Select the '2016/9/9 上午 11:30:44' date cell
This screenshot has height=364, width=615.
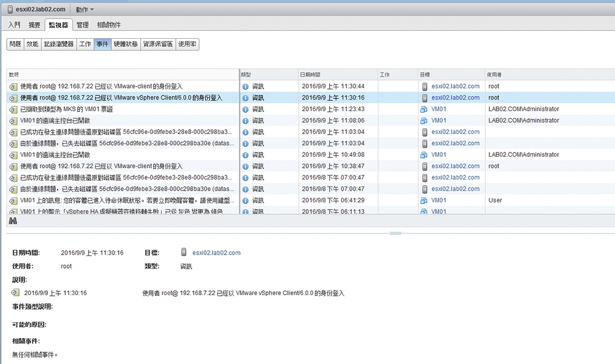click(333, 86)
